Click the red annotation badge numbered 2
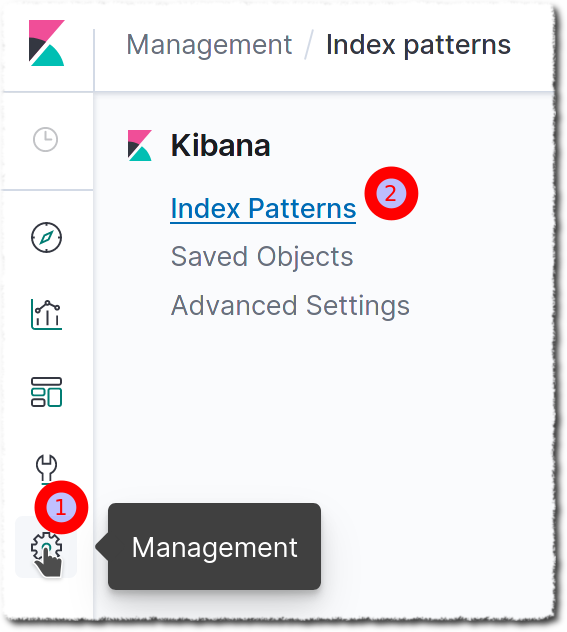The image size is (567, 632). 391,193
